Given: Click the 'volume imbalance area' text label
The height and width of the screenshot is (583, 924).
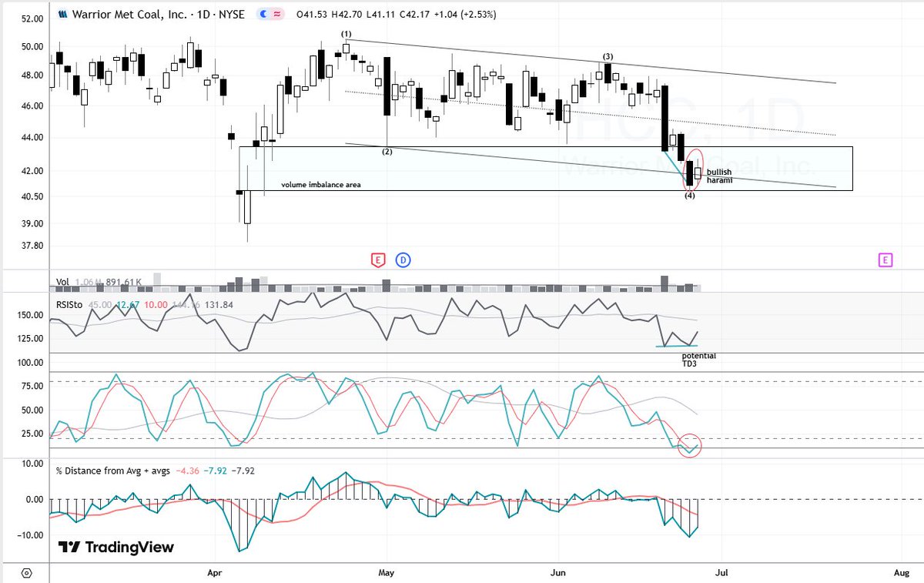Looking at the screenshot, I should (x=320, y=185).
